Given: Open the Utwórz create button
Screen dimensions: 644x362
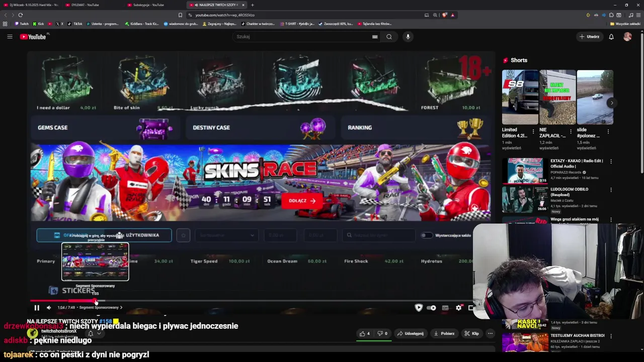Looking at the screenshot, I should [x=589, y=37].
